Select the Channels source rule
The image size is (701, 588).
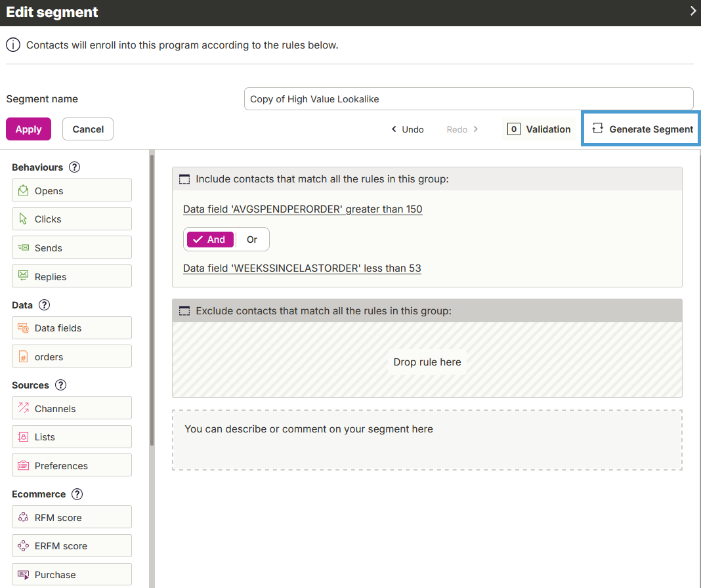pos(72,408)
